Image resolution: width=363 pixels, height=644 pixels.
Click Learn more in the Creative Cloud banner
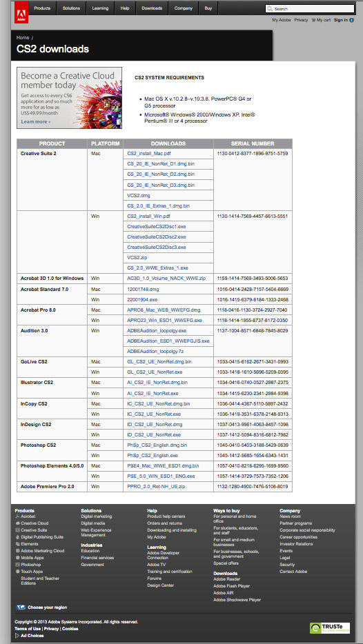click(x=35, y=121)
